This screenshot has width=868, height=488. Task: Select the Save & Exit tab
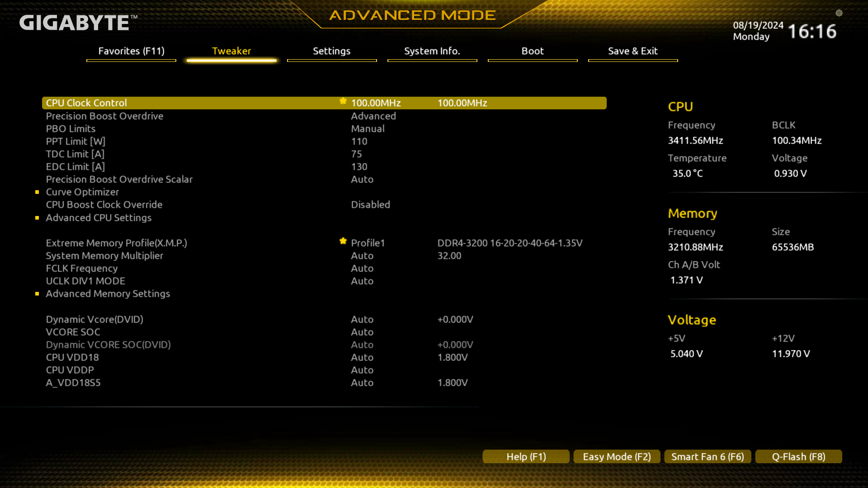[x=632, y=51]
